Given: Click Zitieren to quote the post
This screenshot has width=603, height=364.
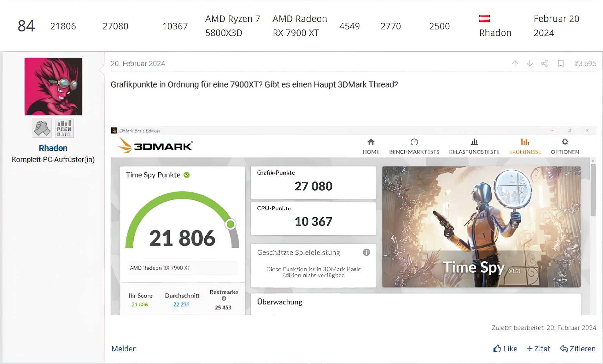Looking at the screenshot, I should click(578, 349).
